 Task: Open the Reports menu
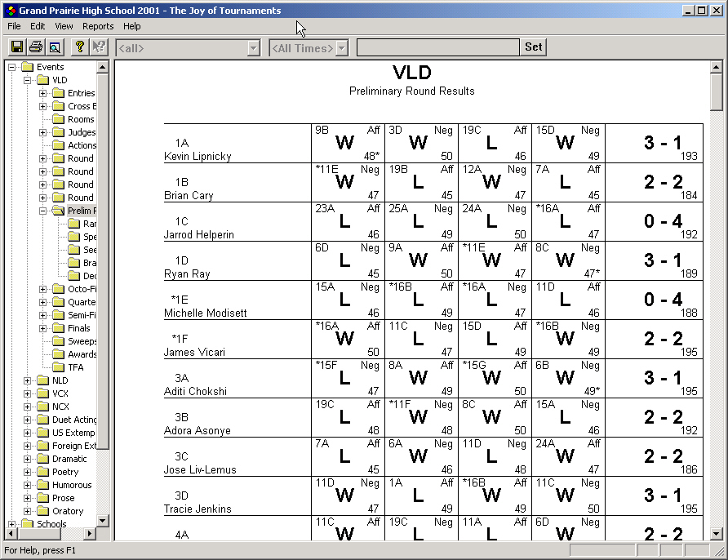pyautogui.click(x=97, y=26)
